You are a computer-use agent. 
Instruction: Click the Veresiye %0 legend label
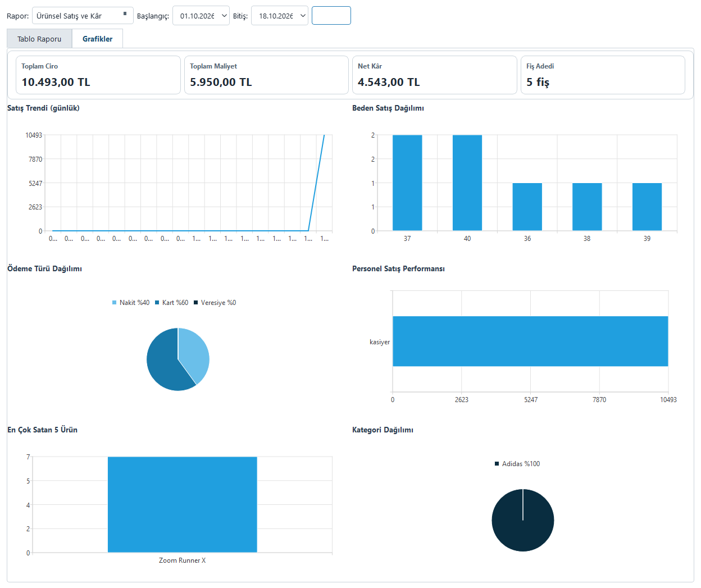click(219, 303)
